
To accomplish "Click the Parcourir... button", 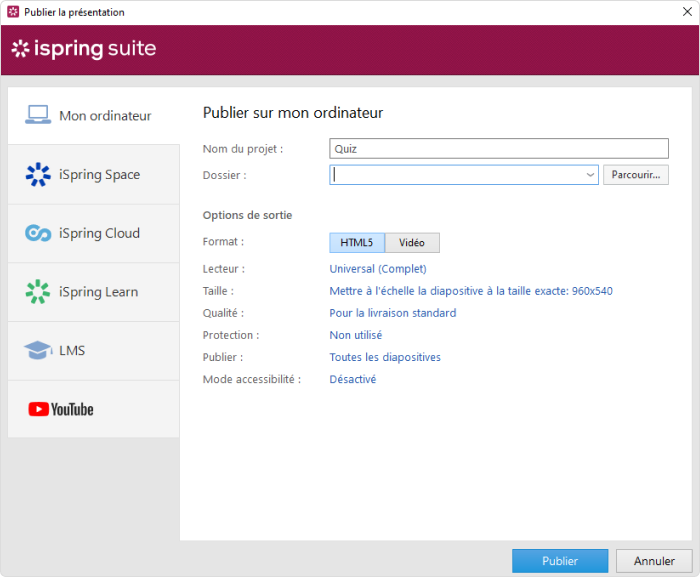I will point(636,175).
